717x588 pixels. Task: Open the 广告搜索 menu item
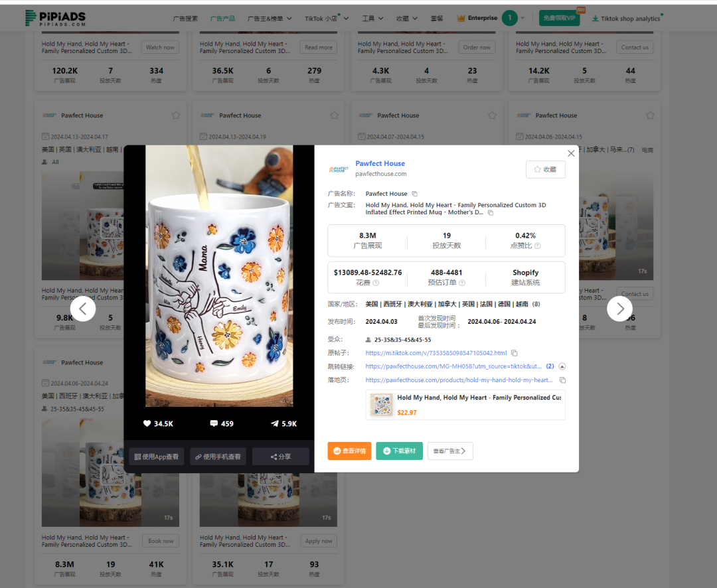point(185,19)
